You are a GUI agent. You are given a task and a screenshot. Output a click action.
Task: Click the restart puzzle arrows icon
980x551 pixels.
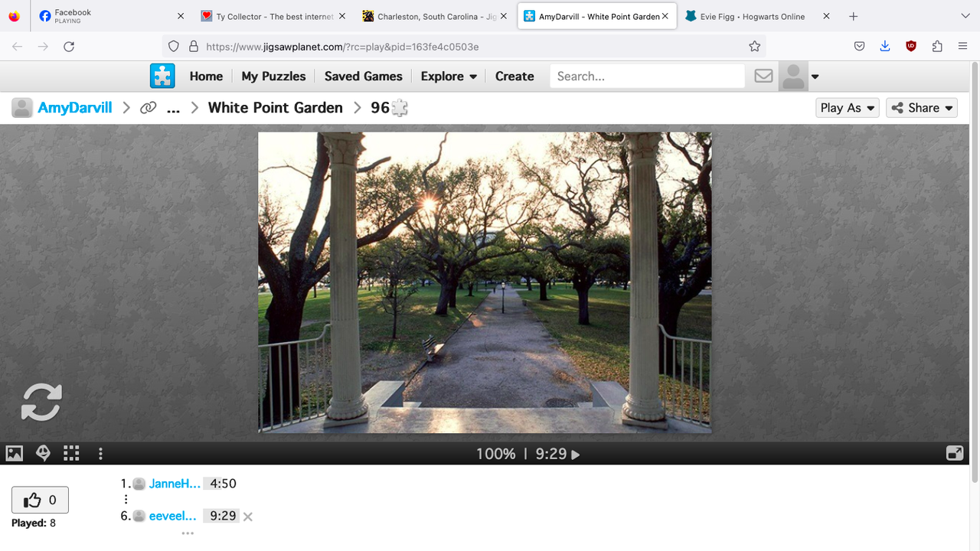coord(41,402)
